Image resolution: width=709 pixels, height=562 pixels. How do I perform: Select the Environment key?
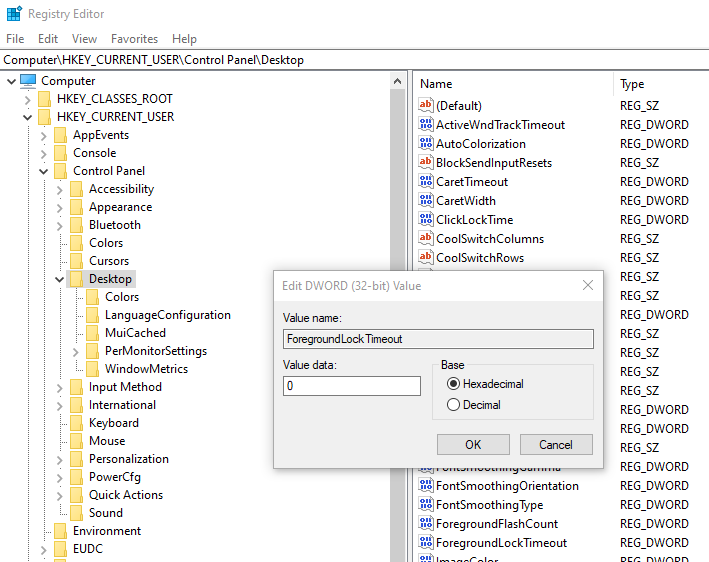[107, 531]
